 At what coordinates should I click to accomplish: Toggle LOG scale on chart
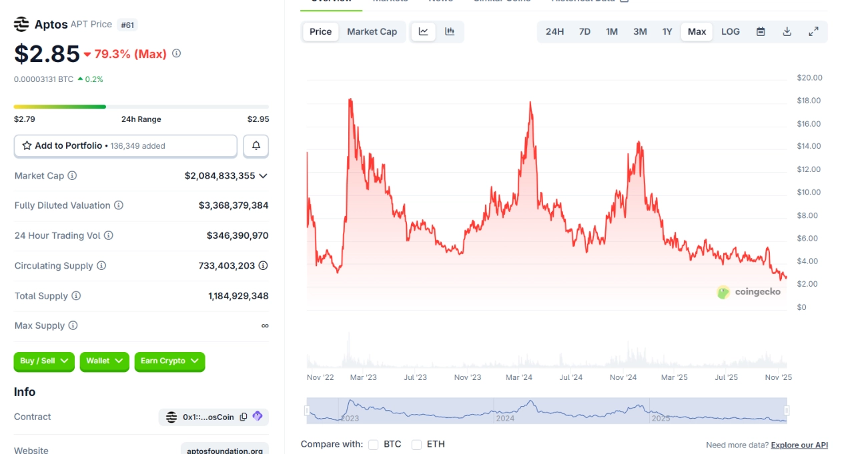pyautogui.click(x=731, y=31)
